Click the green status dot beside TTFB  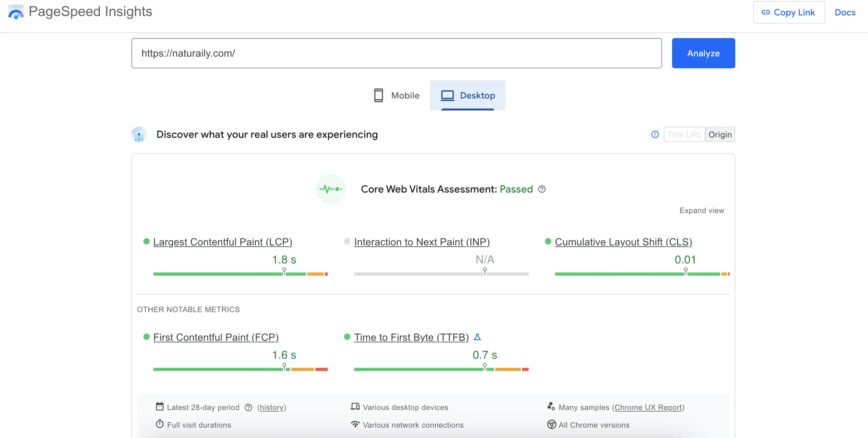347,337
